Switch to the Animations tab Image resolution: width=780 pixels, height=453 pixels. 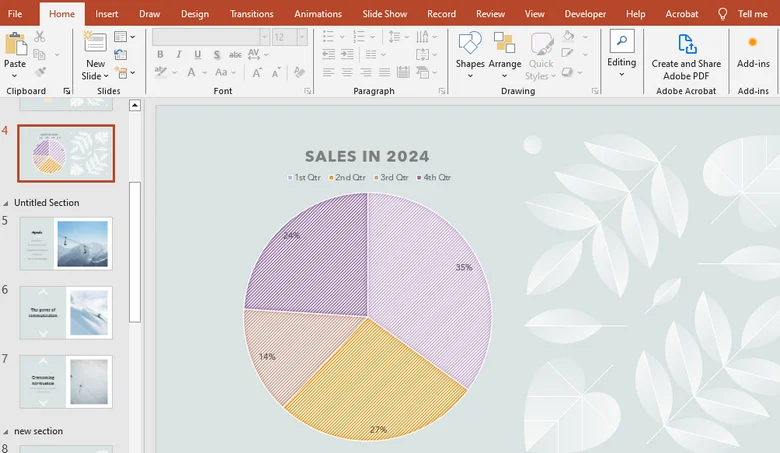pos(318,14)
